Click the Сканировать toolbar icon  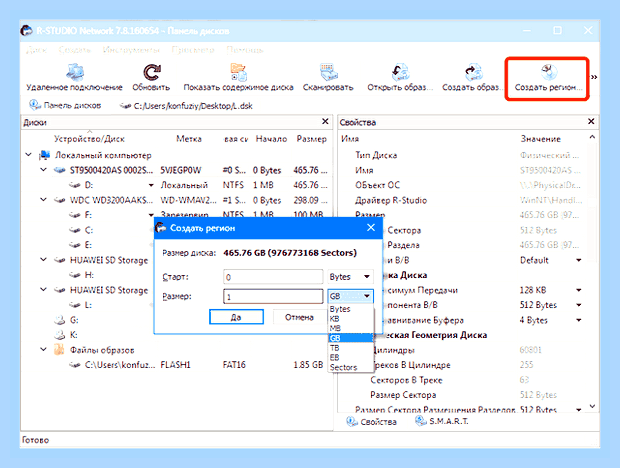pyautogui.click(x=328, y=72)
